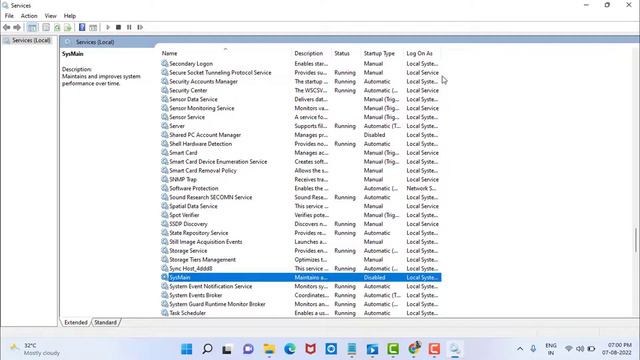640x360 pixels.
Task: Select the SNMP Trap service
Action: (x=300, y=180)
